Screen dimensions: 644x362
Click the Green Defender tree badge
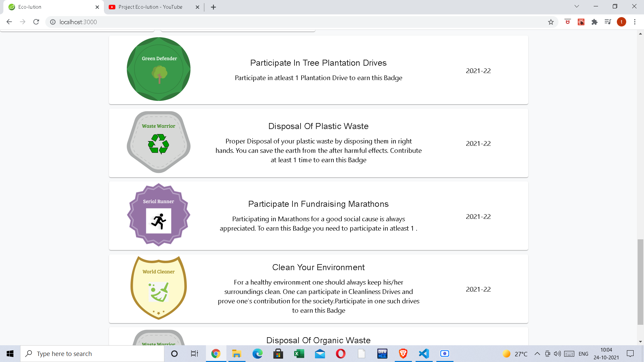point(159,69)
